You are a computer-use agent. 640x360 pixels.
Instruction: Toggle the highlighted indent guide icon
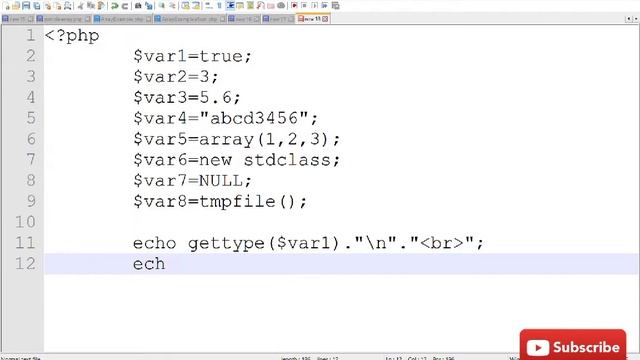(229, 6)
